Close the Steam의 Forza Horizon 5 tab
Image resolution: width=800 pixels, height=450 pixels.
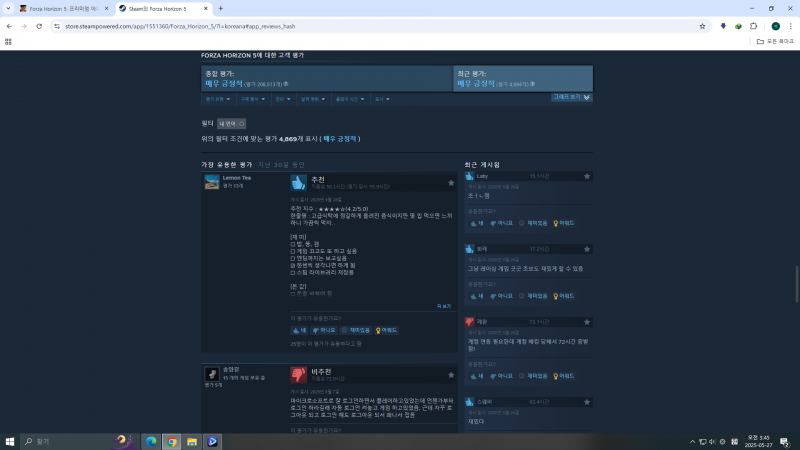[206, 9]
